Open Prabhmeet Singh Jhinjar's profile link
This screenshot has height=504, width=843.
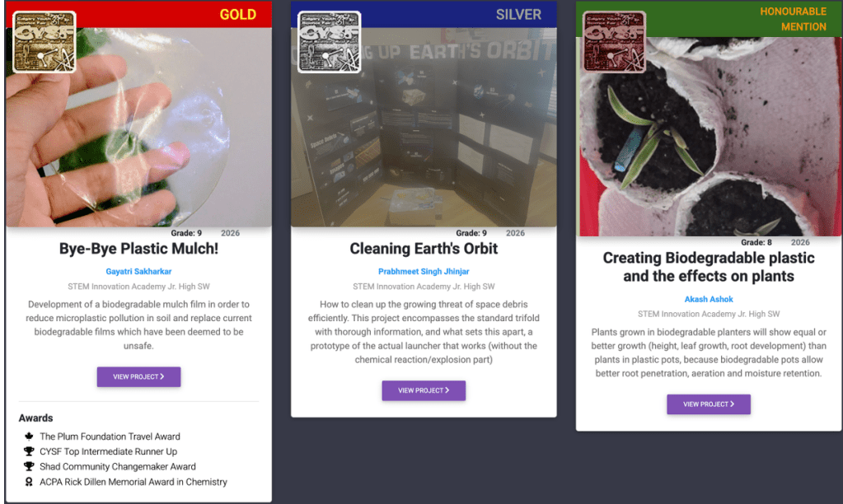tap(424, 271)
